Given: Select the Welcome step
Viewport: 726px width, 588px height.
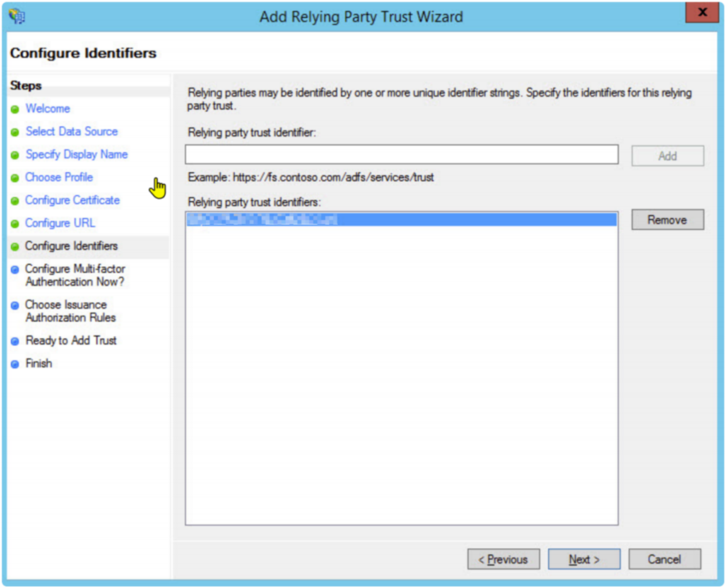Looking at the screenshot, I should tap(47, 109).
